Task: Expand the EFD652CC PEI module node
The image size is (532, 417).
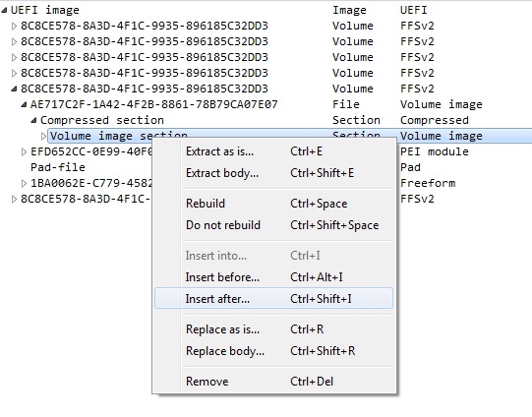Action: pos(24,151)
